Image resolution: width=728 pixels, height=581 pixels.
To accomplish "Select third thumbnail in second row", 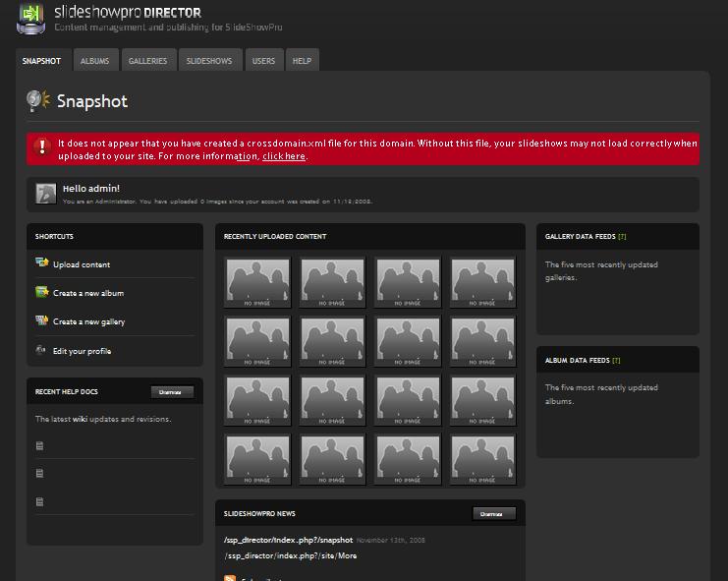I will [408, 341].
